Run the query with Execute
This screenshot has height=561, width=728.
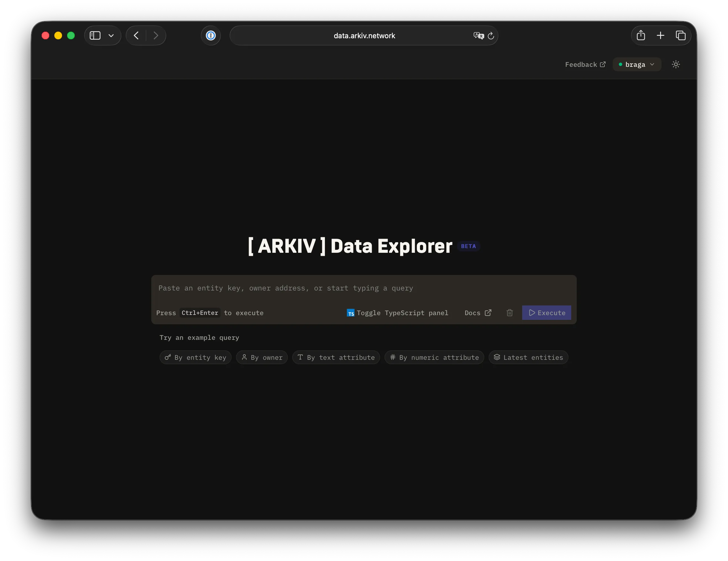[x=546, y=313]
